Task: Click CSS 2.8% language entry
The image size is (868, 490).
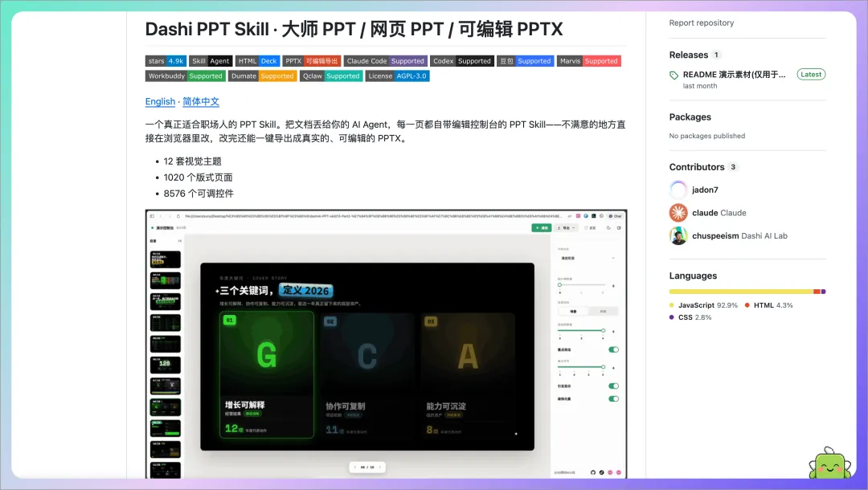Action: coord(690,317)
